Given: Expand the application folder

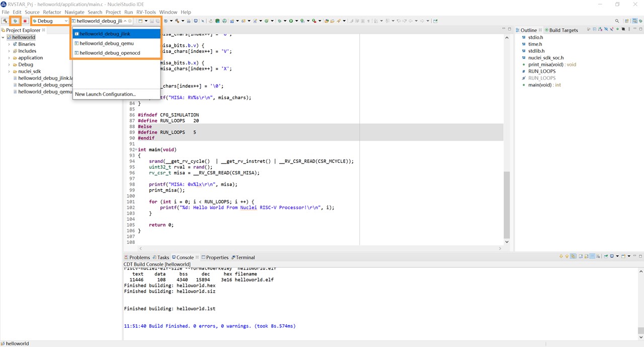Looking at the screenshot, I should [9, 58].
